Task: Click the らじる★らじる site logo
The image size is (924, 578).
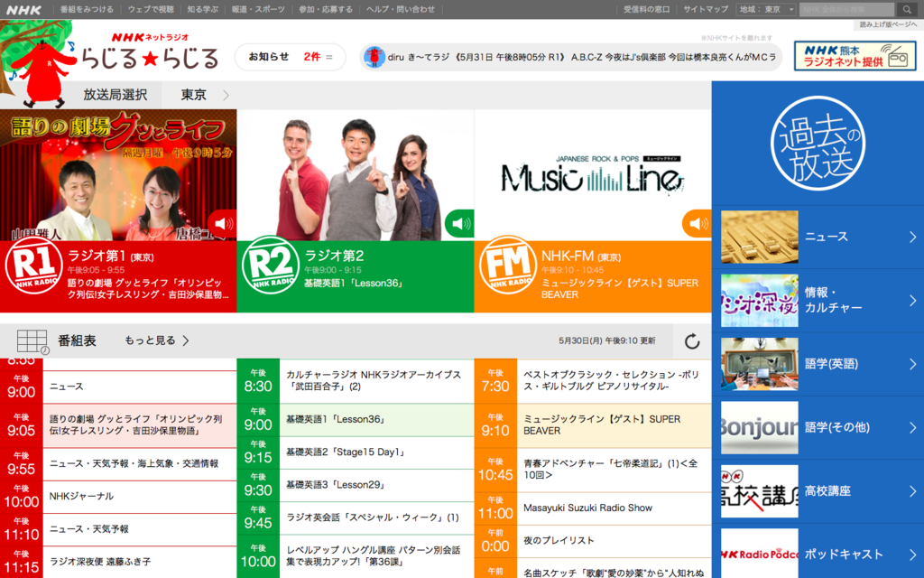Action: 150,51
